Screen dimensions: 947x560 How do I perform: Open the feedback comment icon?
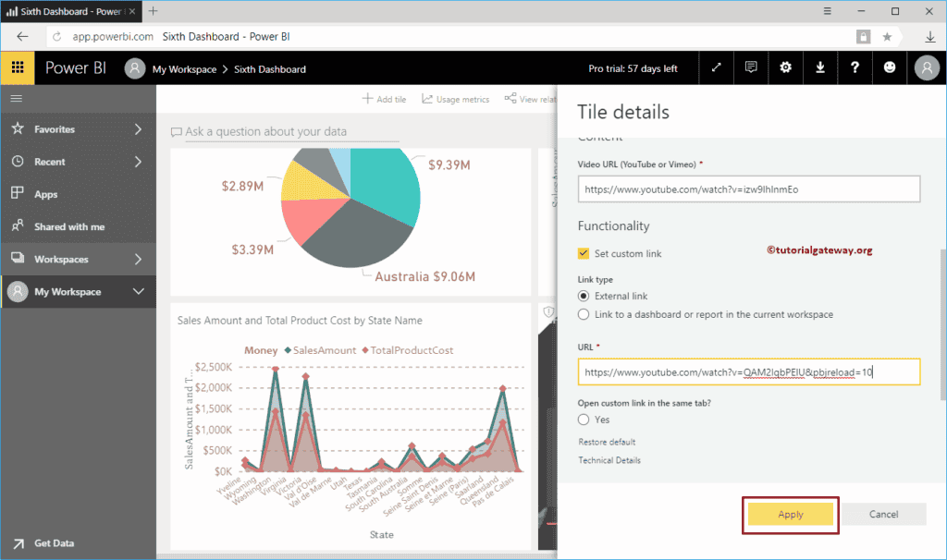tap(751, 68)
